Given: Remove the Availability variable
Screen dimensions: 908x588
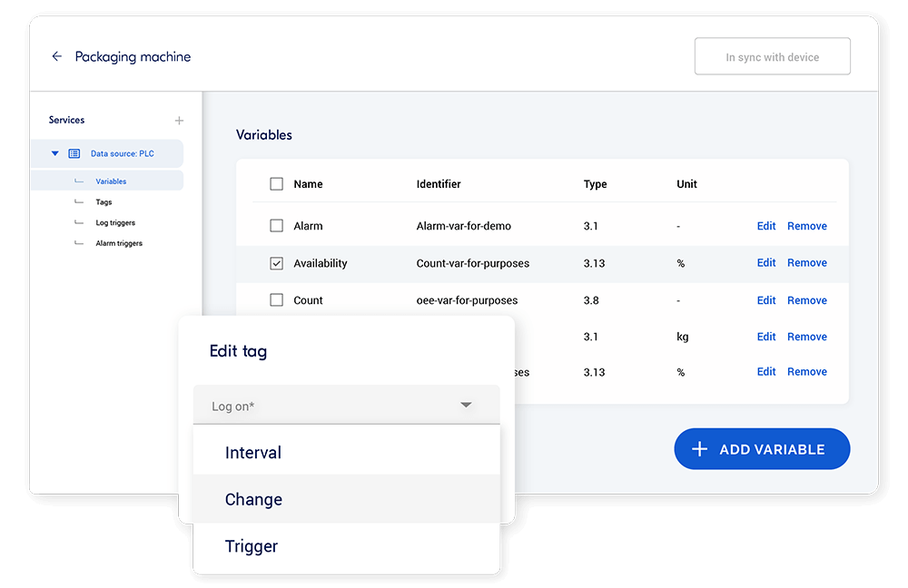Looking at the screenshot, I should pyautogui.click(x=806, y=263).
